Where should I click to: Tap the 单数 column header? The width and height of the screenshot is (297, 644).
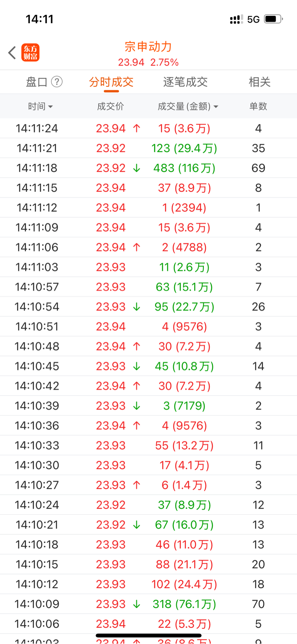(258, 106)
